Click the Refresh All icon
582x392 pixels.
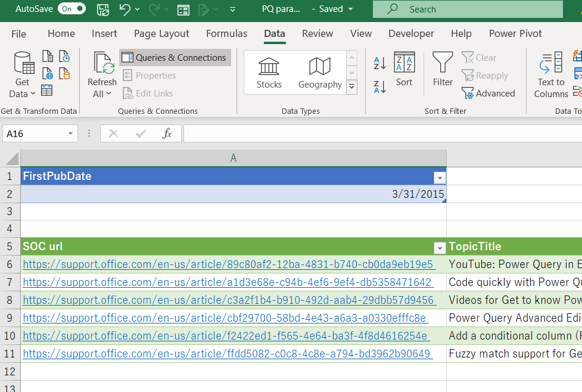[103, 63]
